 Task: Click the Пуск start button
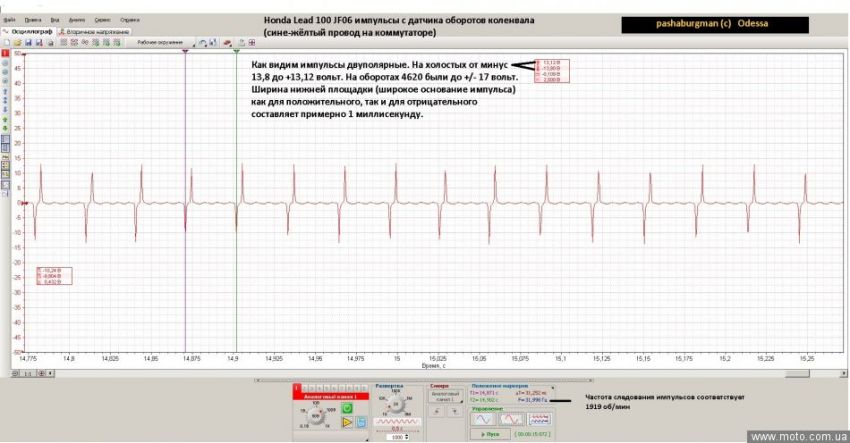click(x=491, y=434)
